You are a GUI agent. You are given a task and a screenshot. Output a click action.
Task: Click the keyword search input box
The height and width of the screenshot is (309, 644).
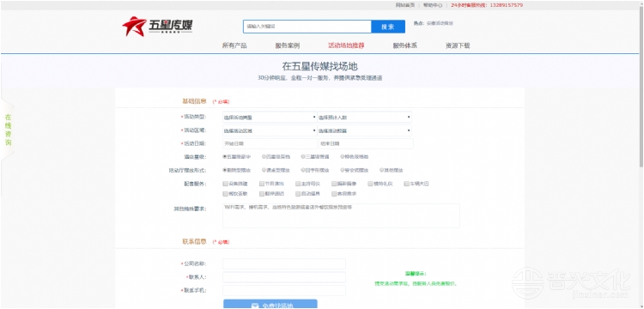click(x=307, y=27)
